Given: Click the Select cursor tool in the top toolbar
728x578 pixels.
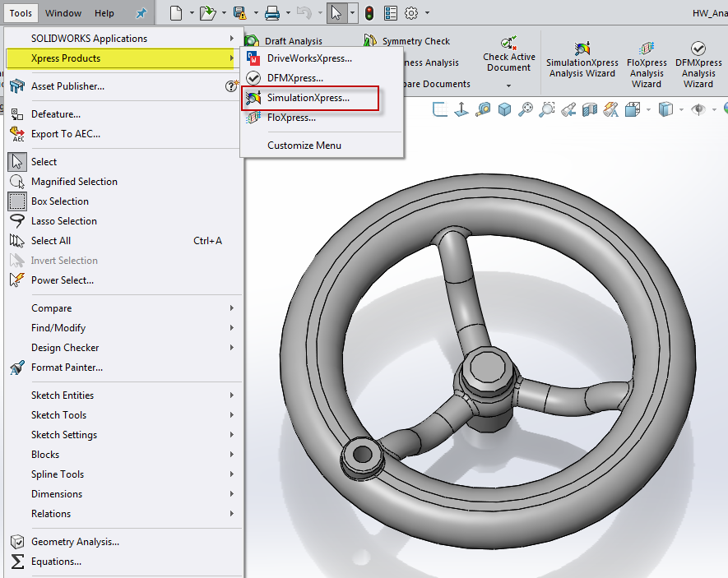Looking at the screenshot, I should [336, 13].
